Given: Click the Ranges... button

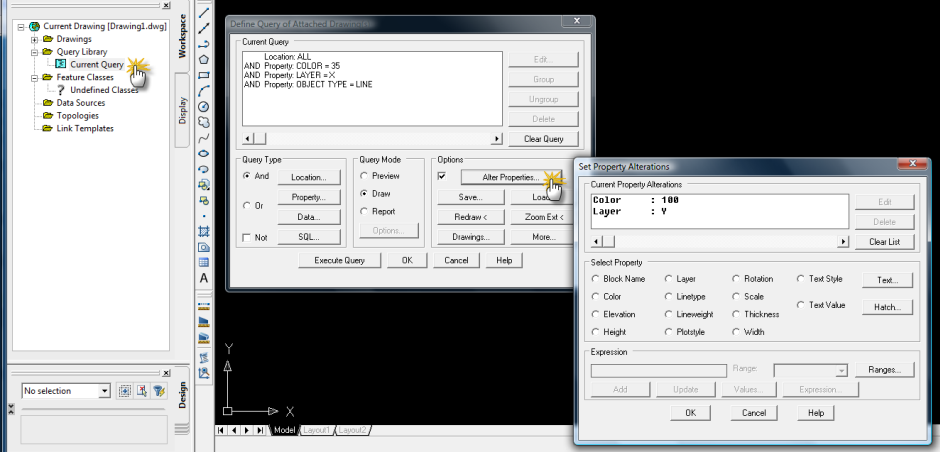Looking at the screenshot, I should tap(885, 370).
